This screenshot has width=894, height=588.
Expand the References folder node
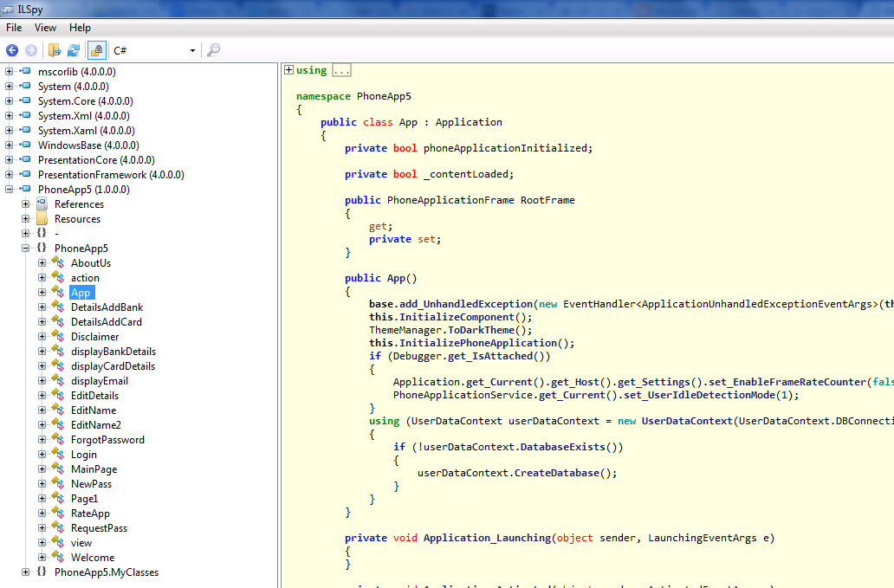[26, 204]
